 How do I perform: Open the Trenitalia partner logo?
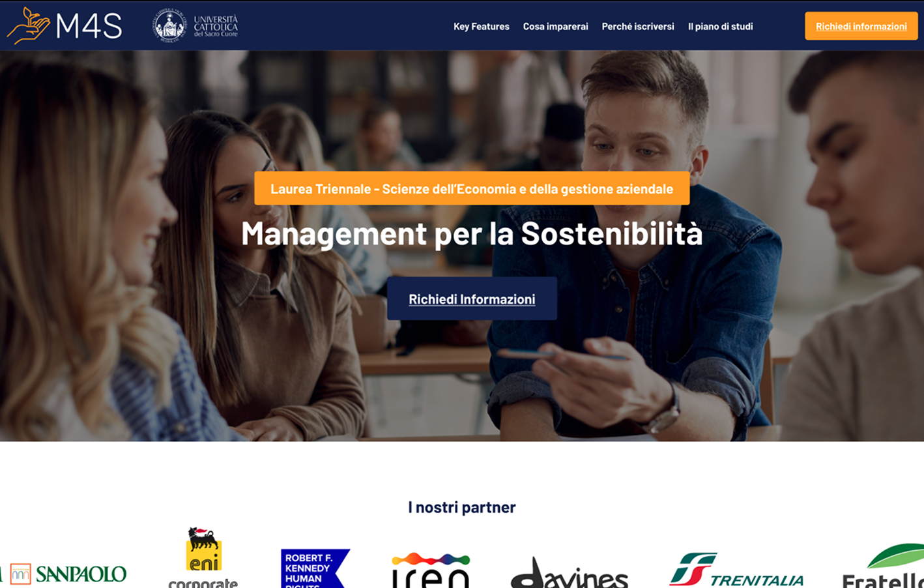[x=736, y=570]
